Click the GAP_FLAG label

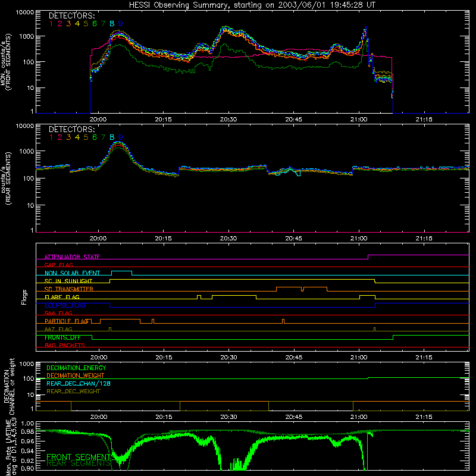point(58,265)
